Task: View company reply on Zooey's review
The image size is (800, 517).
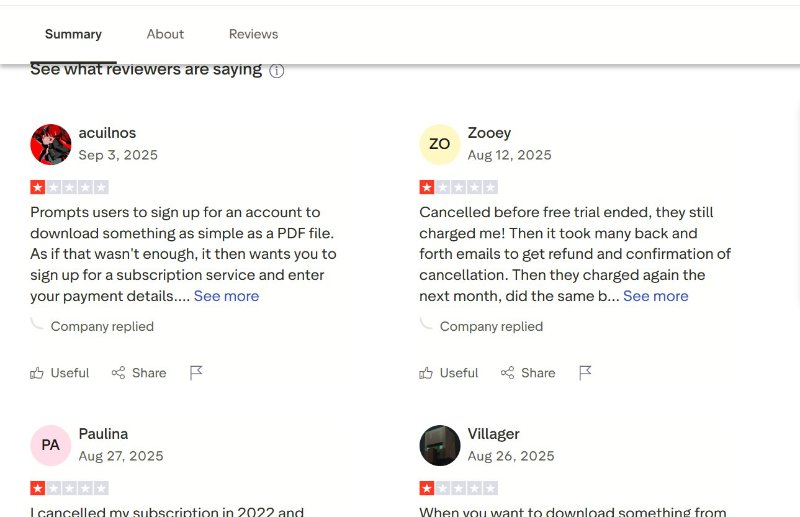Action: [491, 327]
